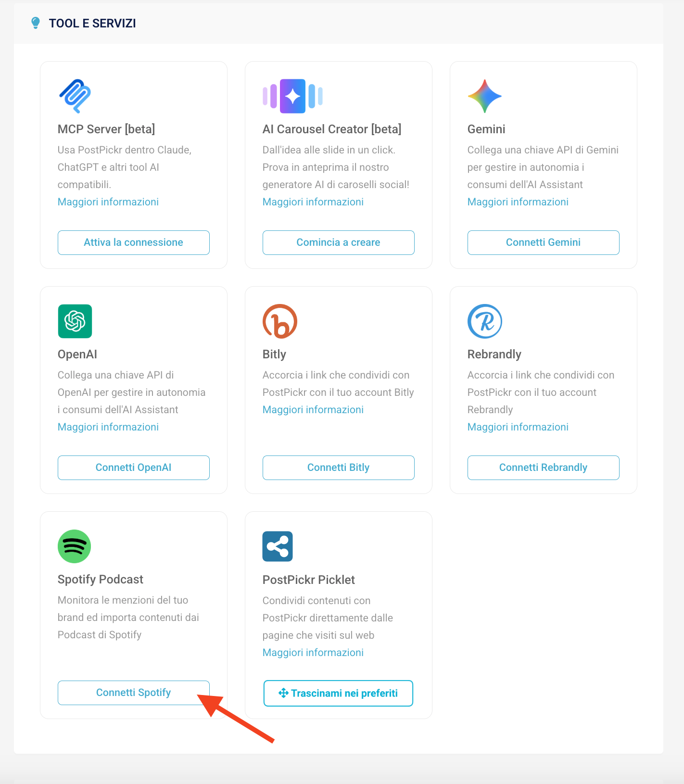This screenshot has height=784, width=684.
Task: Connect Gemini with Connetti Gemini button
Action: 544,242
